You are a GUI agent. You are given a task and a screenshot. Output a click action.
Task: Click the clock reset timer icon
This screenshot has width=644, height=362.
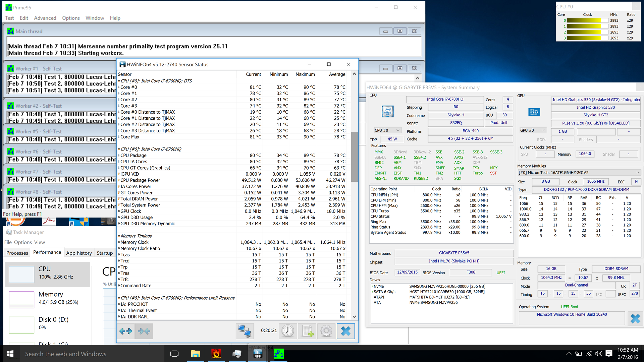(x=287, y=331)
